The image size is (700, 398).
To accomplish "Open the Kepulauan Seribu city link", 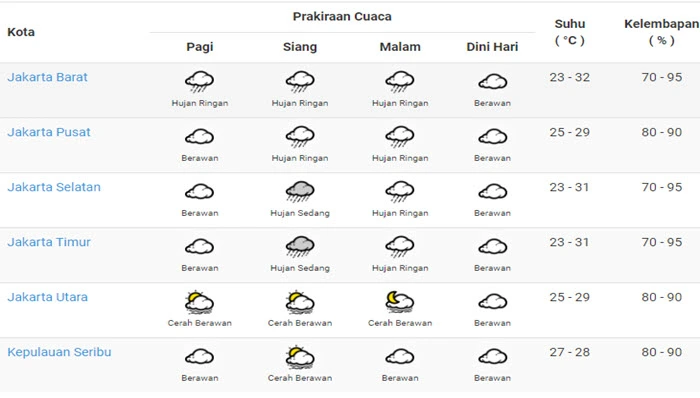I will pyautogui.click(x=59, y=352).
